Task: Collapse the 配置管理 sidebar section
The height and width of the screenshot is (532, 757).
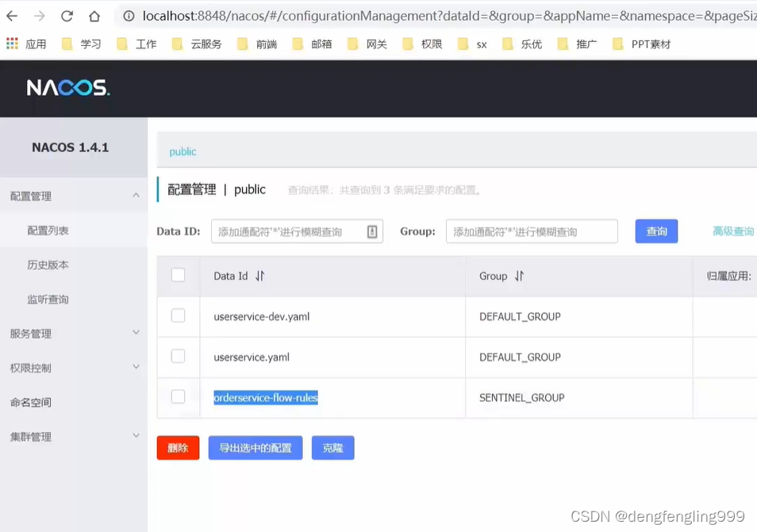Action: 136,195
